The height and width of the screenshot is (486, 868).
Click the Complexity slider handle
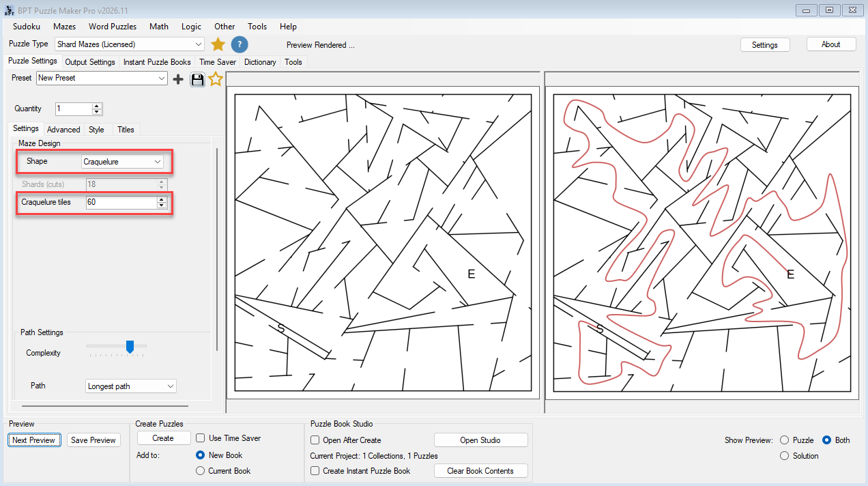pos(130,347)
